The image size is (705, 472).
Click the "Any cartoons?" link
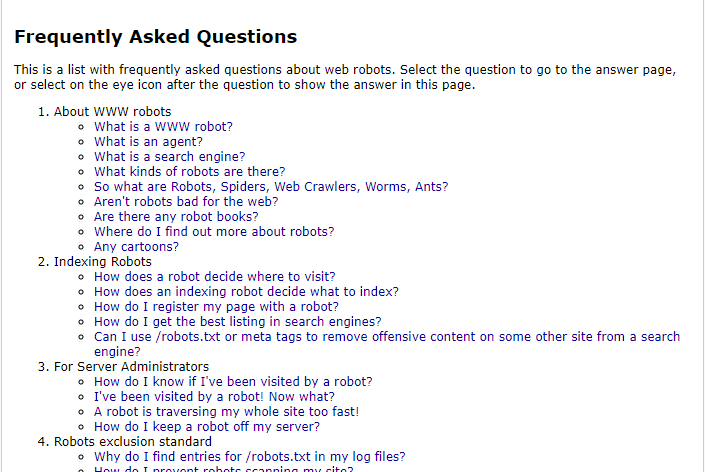point(136,247)
